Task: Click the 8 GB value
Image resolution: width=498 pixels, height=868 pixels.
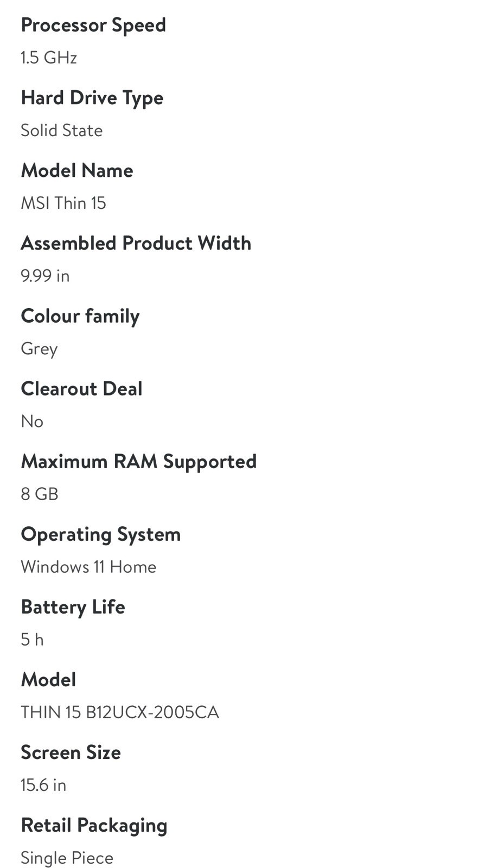Action: click(40, 494)
